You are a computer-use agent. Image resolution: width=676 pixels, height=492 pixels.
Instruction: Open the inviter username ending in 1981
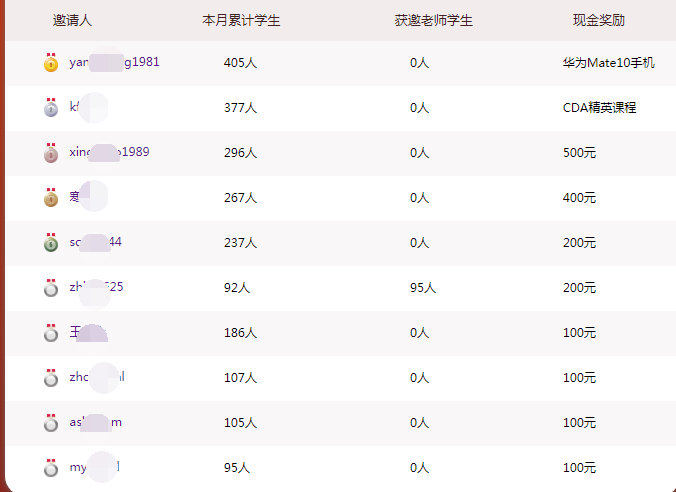114,62
